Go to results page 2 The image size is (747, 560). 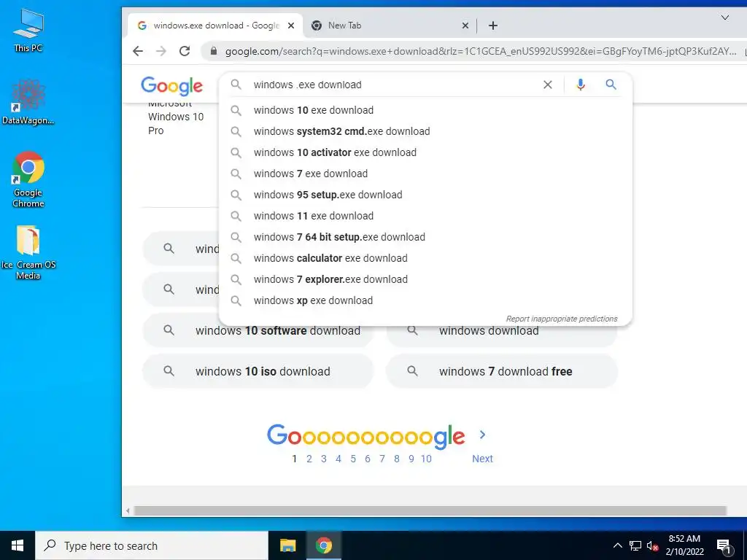pos(309,459)
